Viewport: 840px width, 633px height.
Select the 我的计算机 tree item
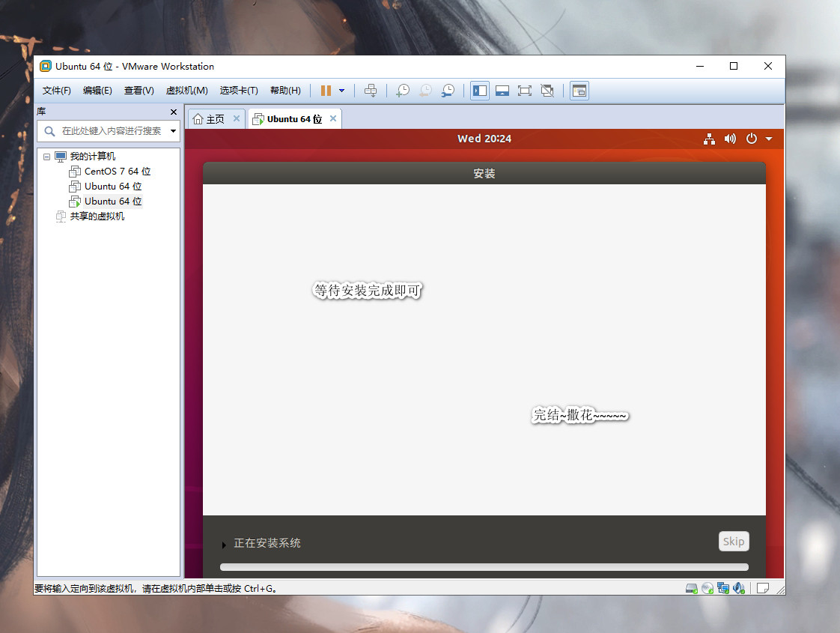click(93, 157)
